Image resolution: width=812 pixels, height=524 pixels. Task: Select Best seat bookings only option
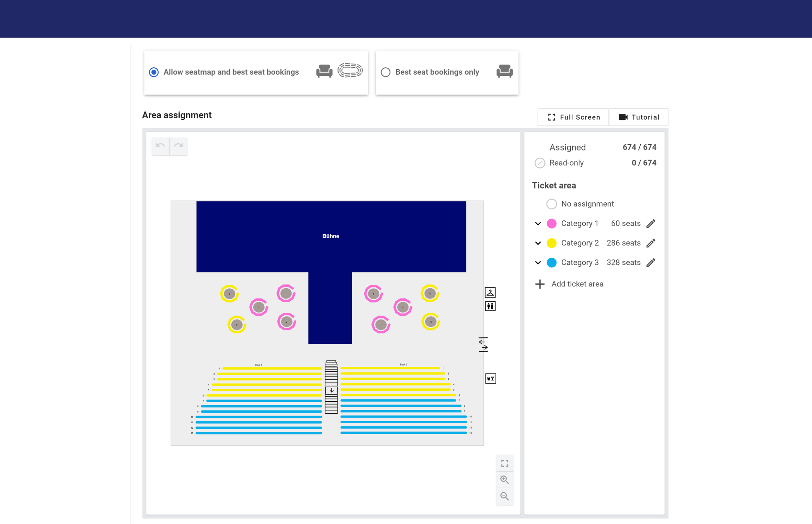[385, 72]
